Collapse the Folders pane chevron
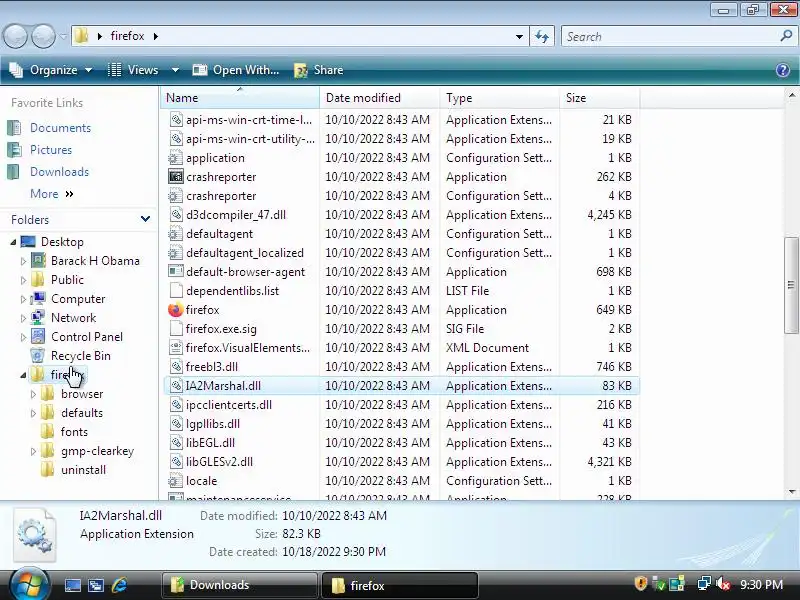The width and height of the screenshot is (800, 600). 145,219
